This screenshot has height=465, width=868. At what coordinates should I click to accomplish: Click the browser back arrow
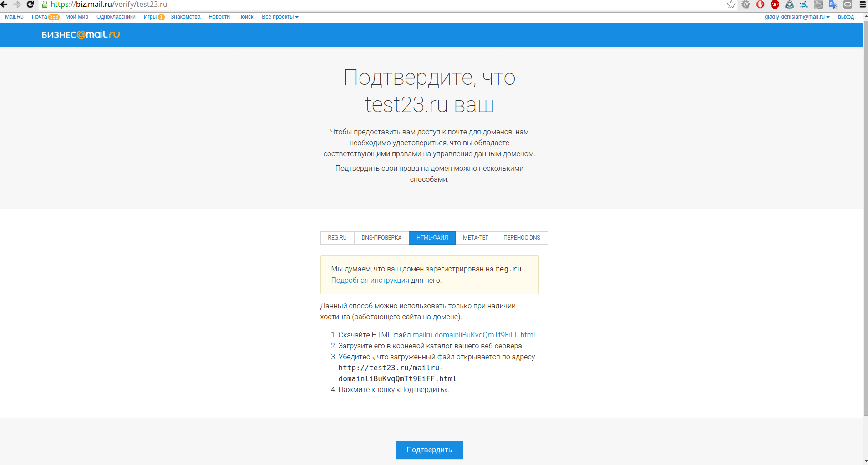[5, 5]
